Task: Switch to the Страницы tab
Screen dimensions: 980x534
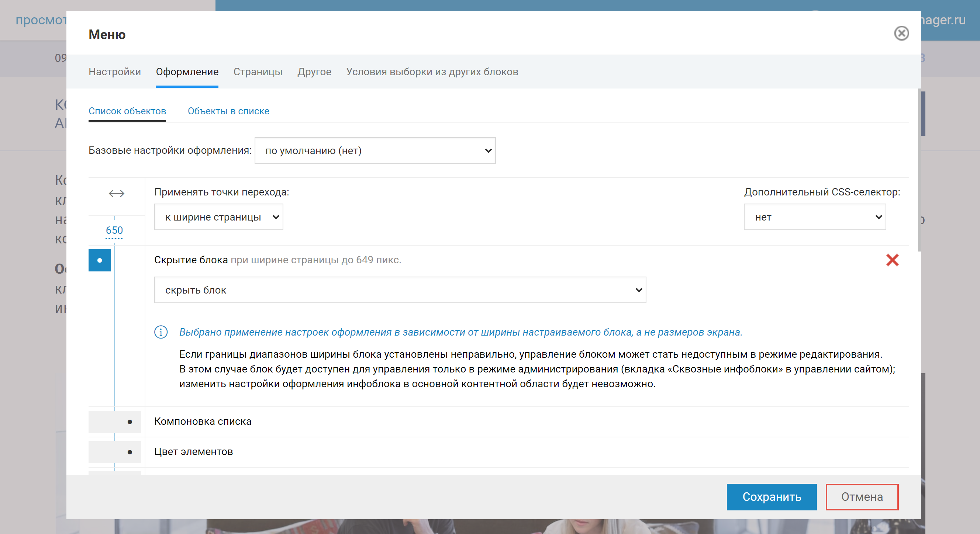Action: coord(258,72)
